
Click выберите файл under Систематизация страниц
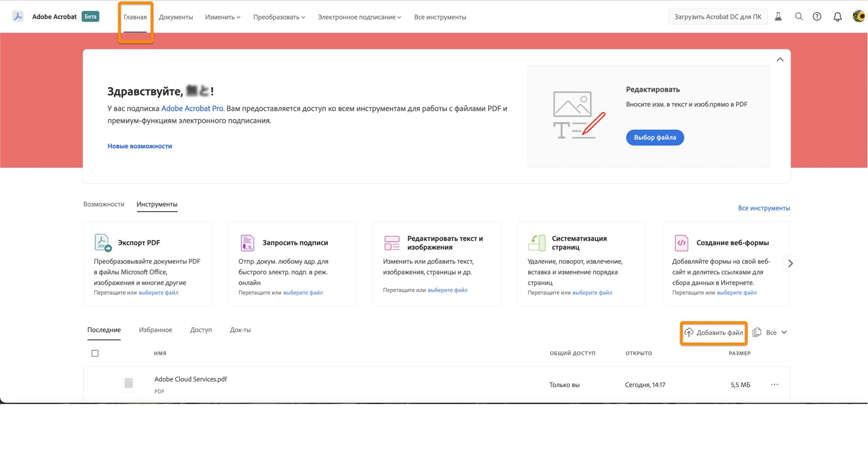pyautogui.click(x=592, y=292)
